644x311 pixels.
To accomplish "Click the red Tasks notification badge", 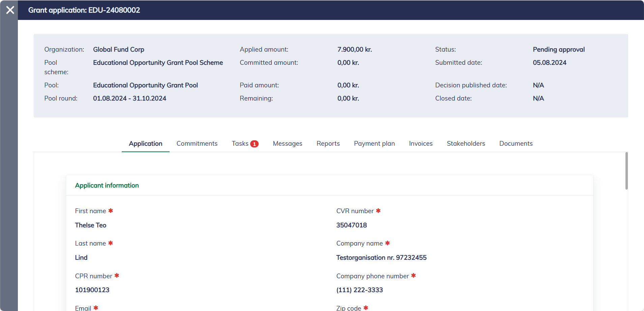I will 254,144.
